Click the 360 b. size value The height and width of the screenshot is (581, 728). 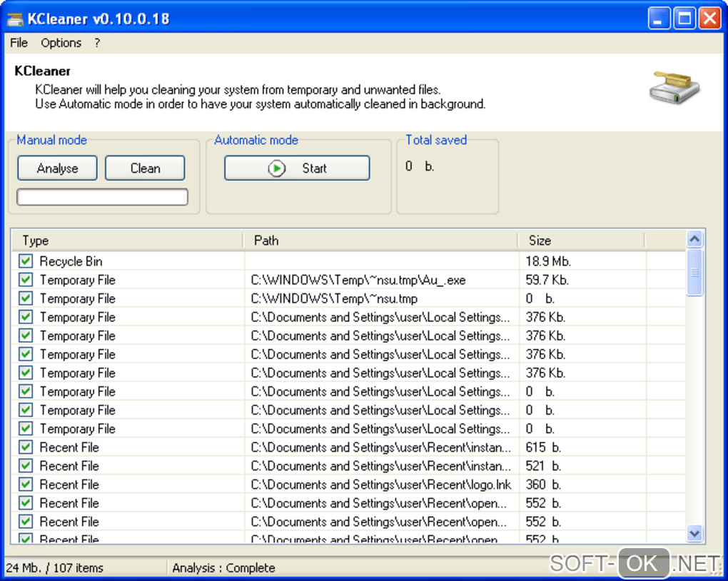543,485
